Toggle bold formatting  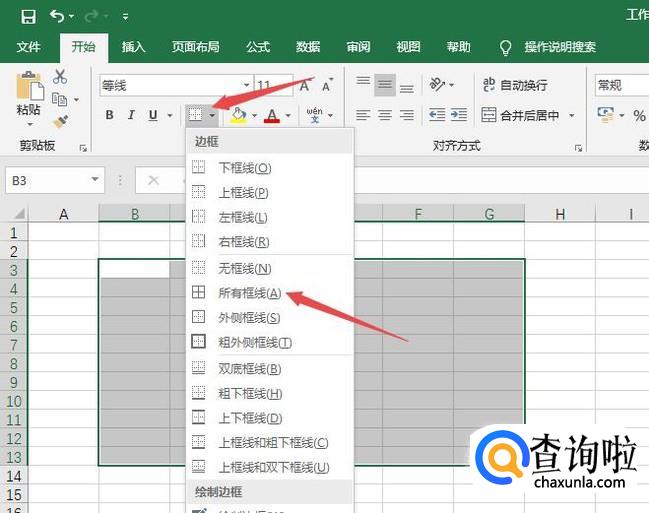[109, 115]
